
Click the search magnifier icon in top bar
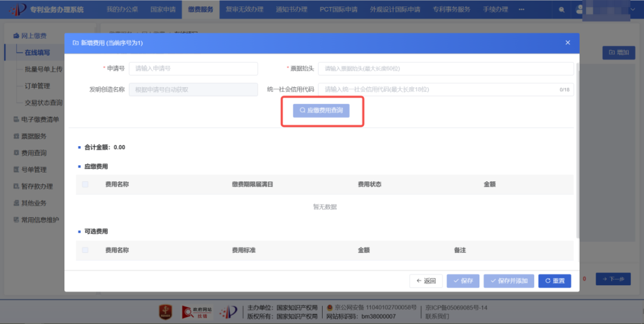(x=561, y=10)
